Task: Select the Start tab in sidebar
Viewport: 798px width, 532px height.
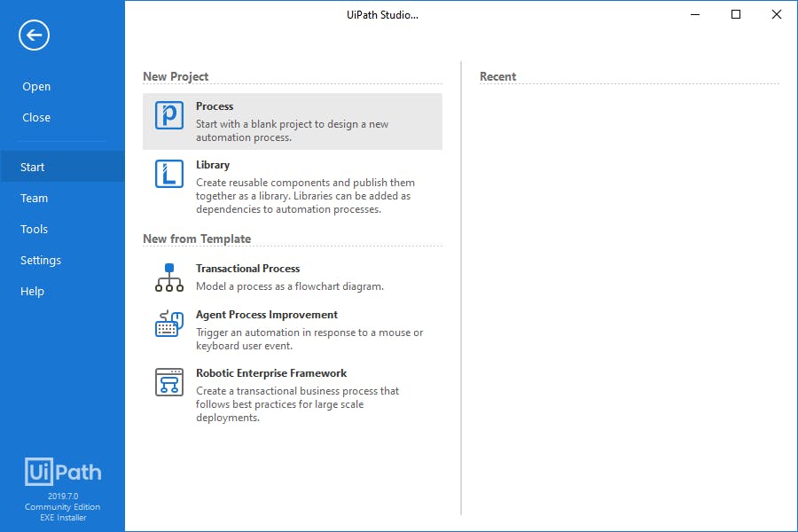Action: pos(62,167)
